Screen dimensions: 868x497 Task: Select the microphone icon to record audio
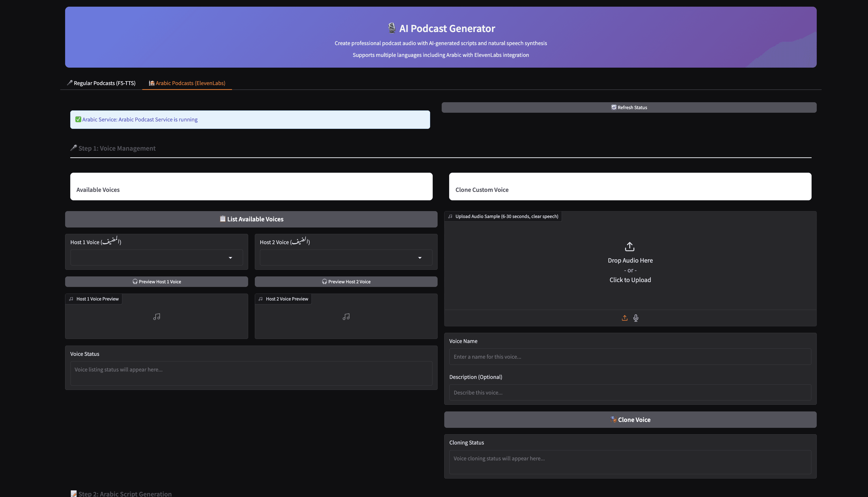(636, 318)
